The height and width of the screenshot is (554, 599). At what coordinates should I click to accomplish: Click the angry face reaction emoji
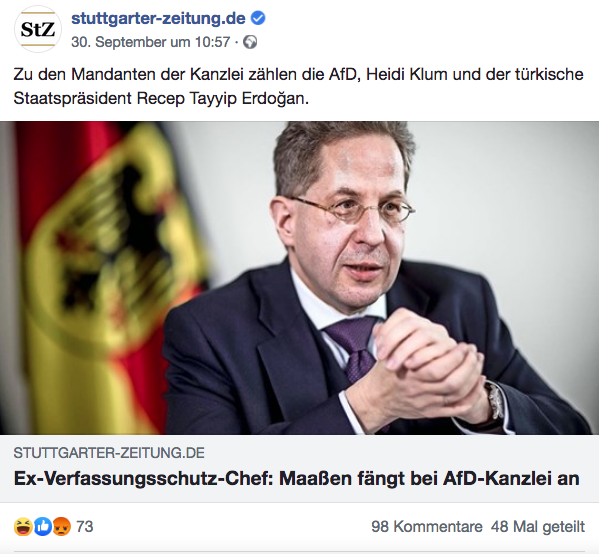[62, 526]
